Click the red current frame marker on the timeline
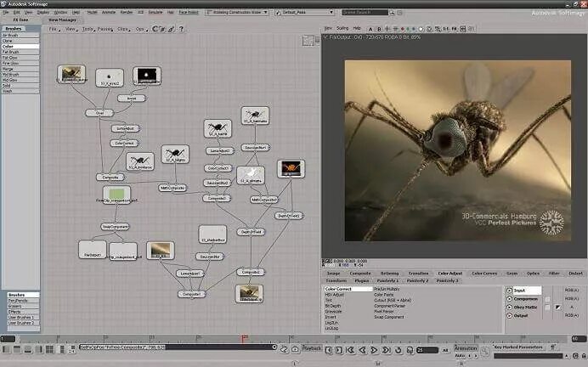This screenshot has height=367, width=588. tap(244, 339)
